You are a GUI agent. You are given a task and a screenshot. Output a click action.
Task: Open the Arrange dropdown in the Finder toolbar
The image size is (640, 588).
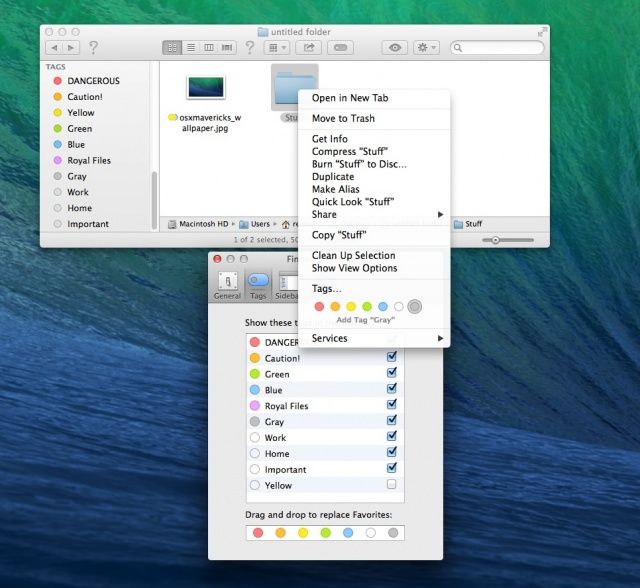[277, 48]
